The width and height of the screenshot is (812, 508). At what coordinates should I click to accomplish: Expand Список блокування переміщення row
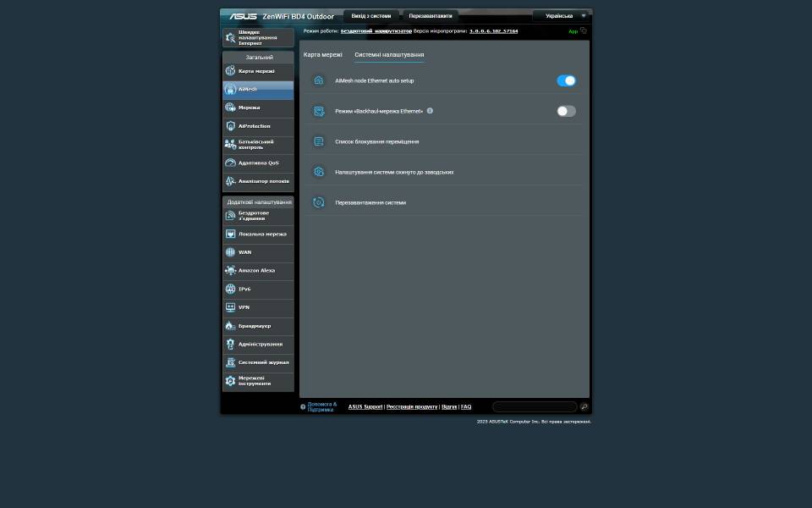[376, 141]
